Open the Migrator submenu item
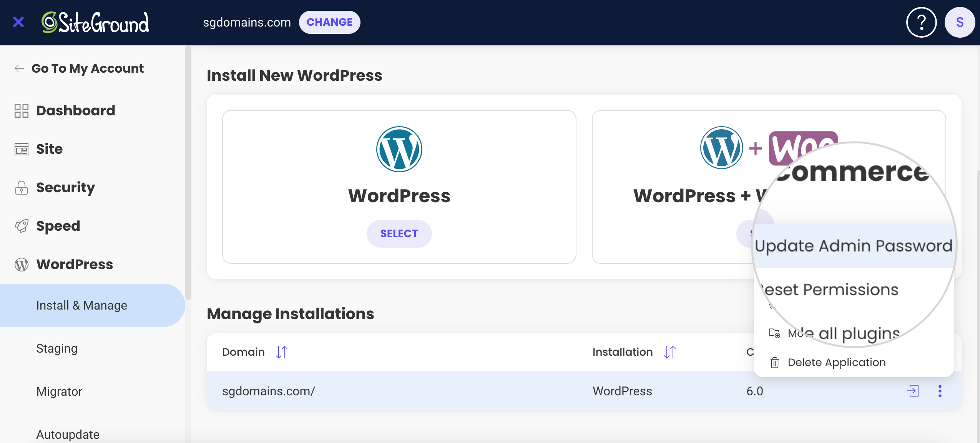 tap(59, 391)
